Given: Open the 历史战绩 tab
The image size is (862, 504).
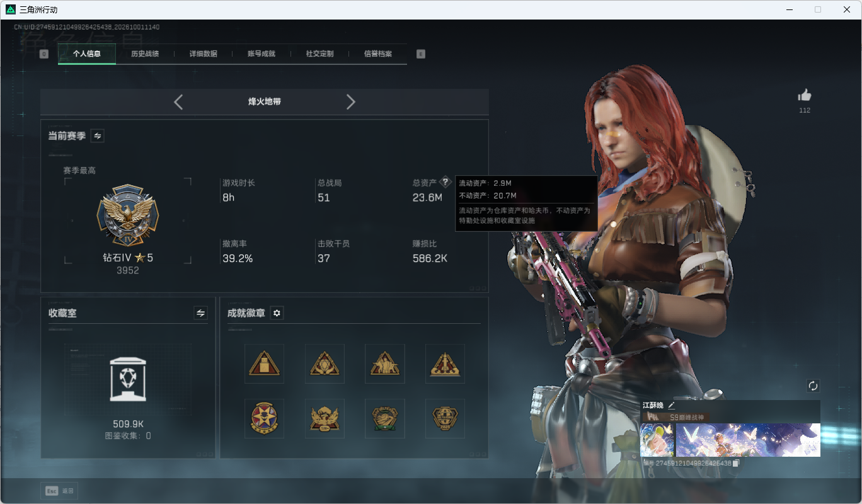Looking at the screenshot, I should (x=145, y=54).
